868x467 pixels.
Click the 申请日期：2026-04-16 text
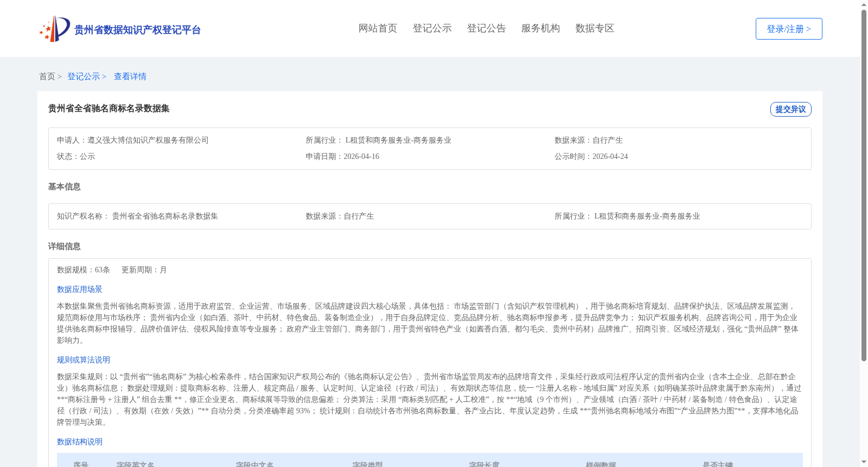[342, 156]
